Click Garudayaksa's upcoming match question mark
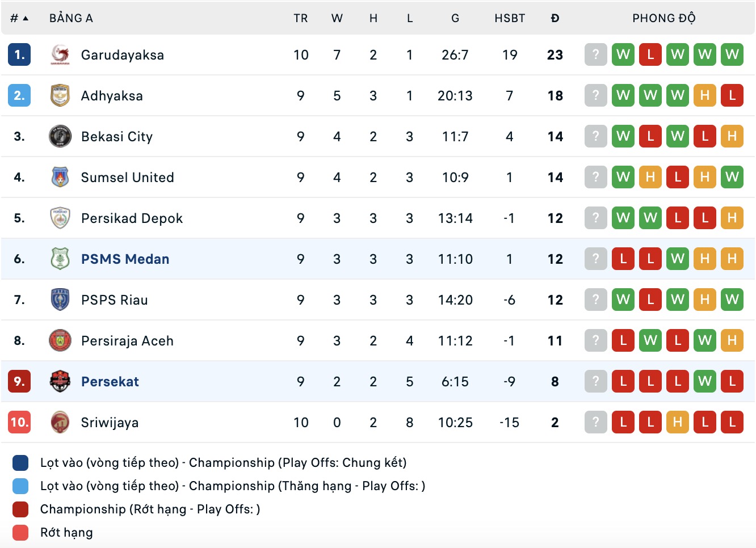Viewport: 756px width, 548px height. 595,55
